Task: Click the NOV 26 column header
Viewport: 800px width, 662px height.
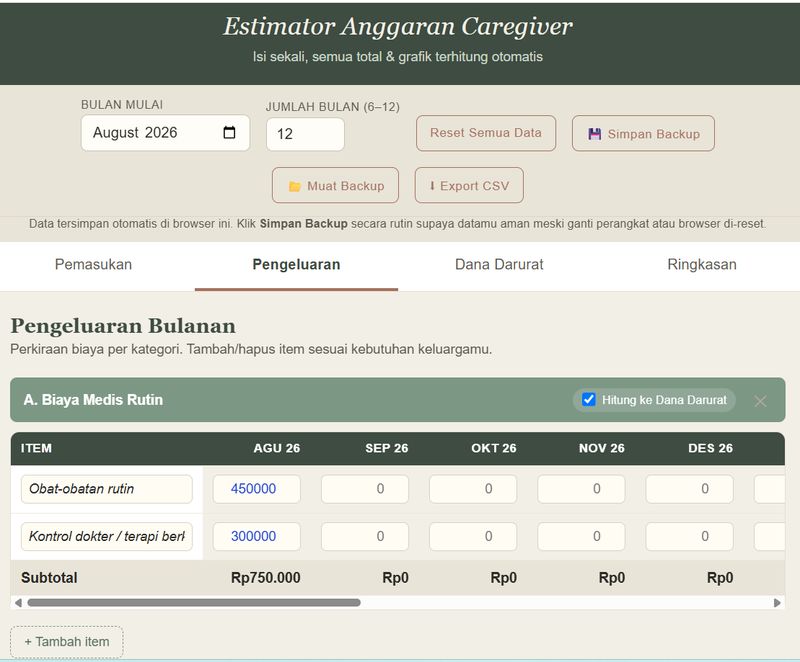Action: coord(602,448)
